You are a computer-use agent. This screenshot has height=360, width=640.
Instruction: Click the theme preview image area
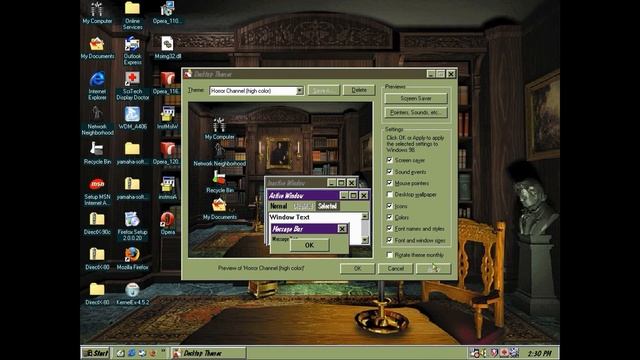[x=280, y=180]
